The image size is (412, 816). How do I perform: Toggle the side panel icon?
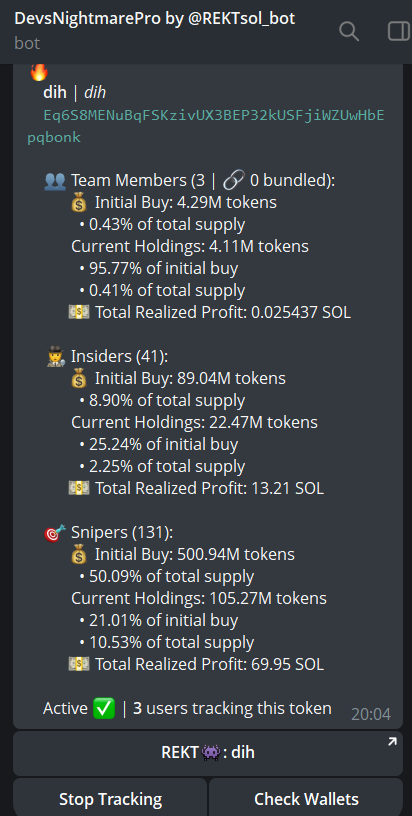tap(399, 31)
